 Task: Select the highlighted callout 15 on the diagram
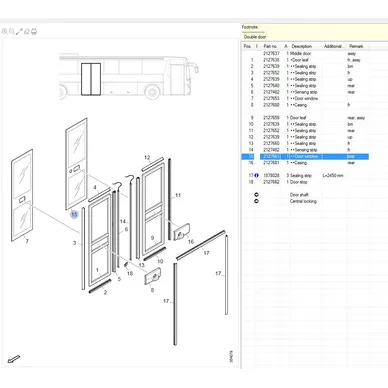tap(74, 214)
